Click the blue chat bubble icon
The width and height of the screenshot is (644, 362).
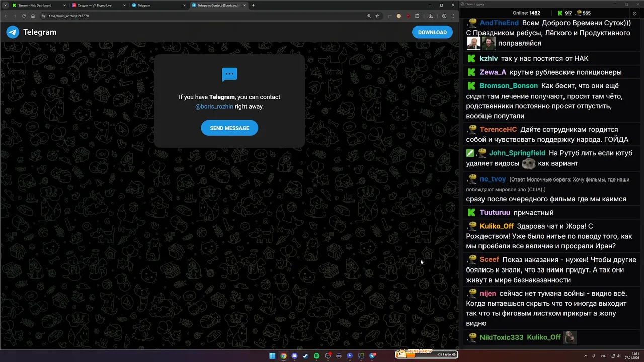(229, 75)
